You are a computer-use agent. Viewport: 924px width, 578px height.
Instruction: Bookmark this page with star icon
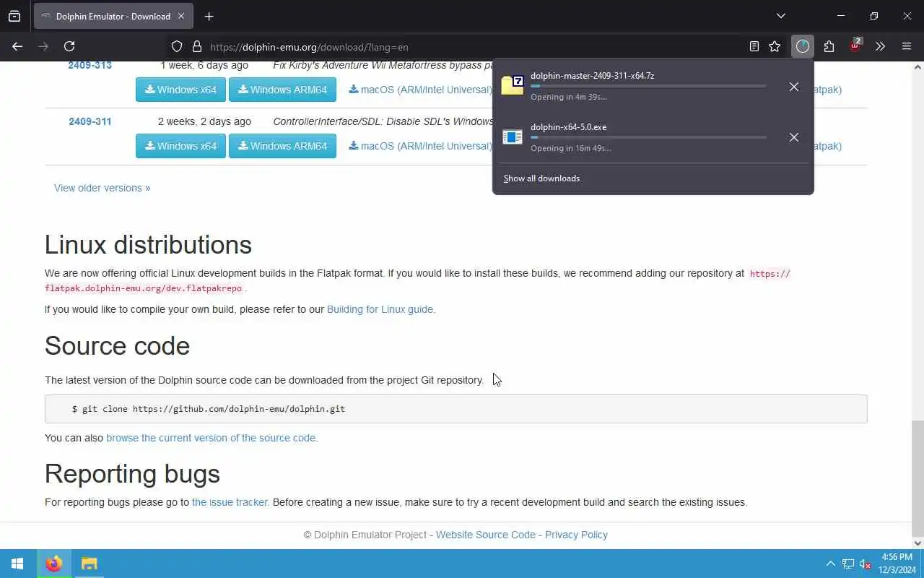pos(775,46)
